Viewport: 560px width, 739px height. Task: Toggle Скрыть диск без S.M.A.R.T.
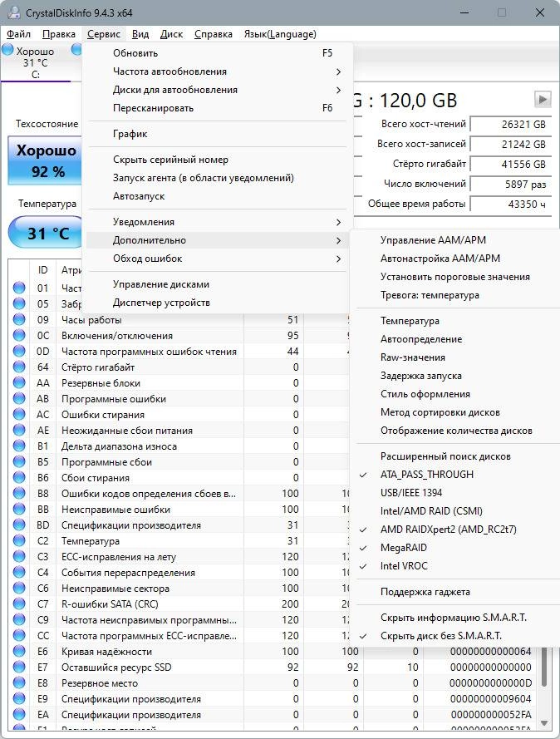[x=458, y=635]
